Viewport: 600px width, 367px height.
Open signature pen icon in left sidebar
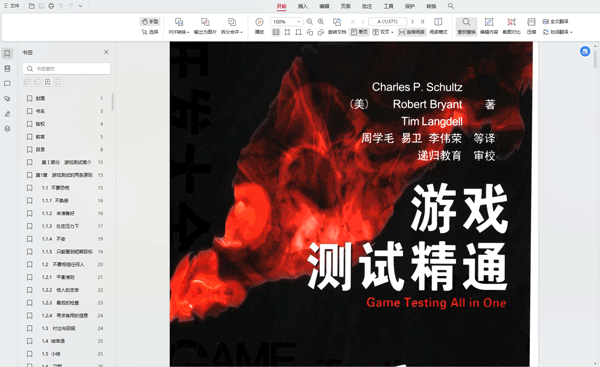click(7, 114)
